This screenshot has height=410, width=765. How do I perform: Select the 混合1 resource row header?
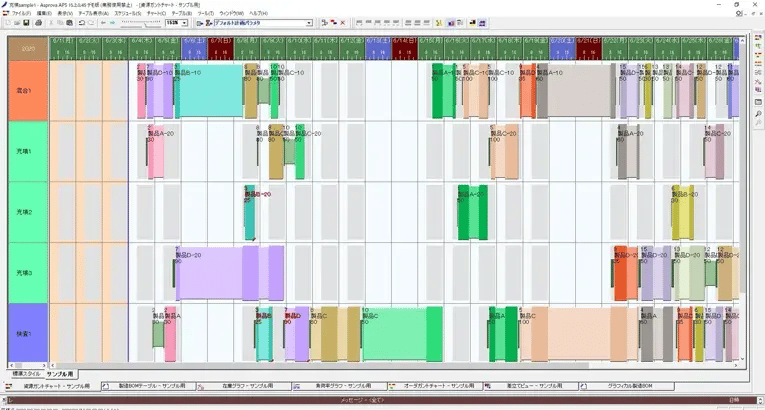pos(26,91)
